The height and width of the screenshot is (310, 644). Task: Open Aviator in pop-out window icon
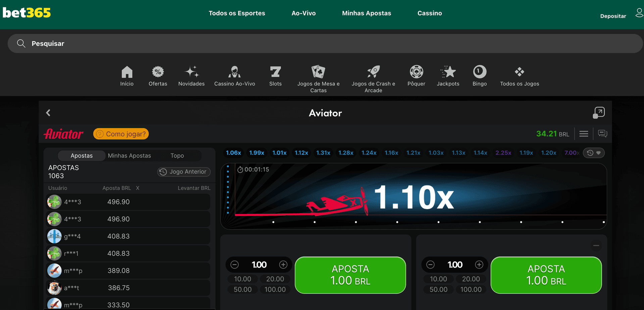tap(599, 113)
